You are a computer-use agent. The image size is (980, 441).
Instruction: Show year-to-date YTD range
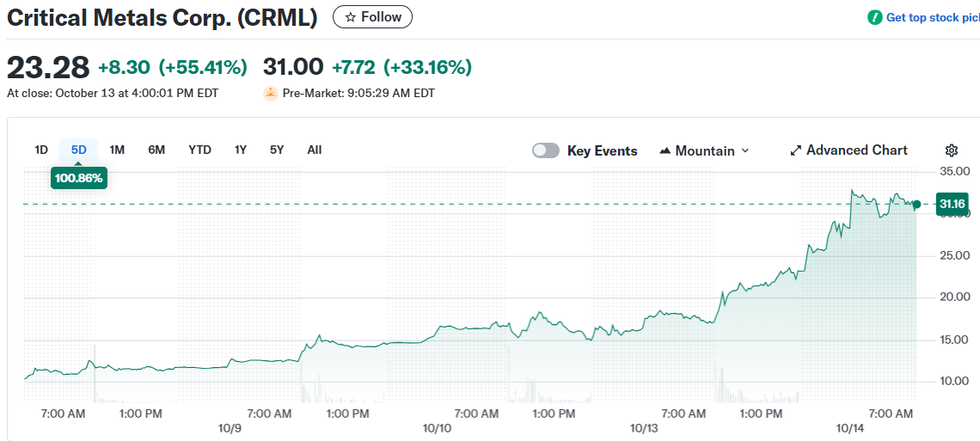click(199, 150)
